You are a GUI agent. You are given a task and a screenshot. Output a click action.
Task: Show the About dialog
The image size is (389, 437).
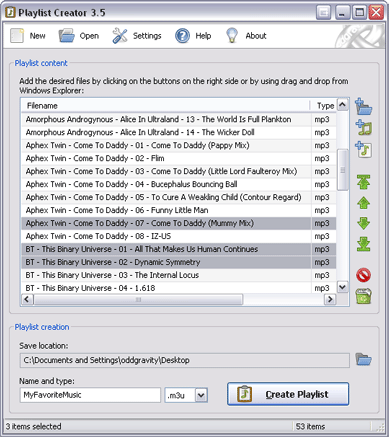[246, 36]
